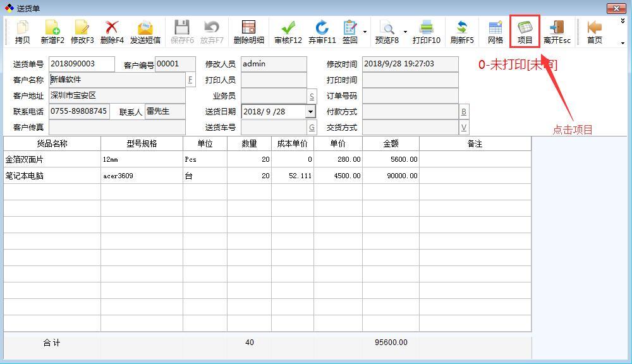Refresh data using 刷新F5
This screenshot has width=632, height=364.
462,32
